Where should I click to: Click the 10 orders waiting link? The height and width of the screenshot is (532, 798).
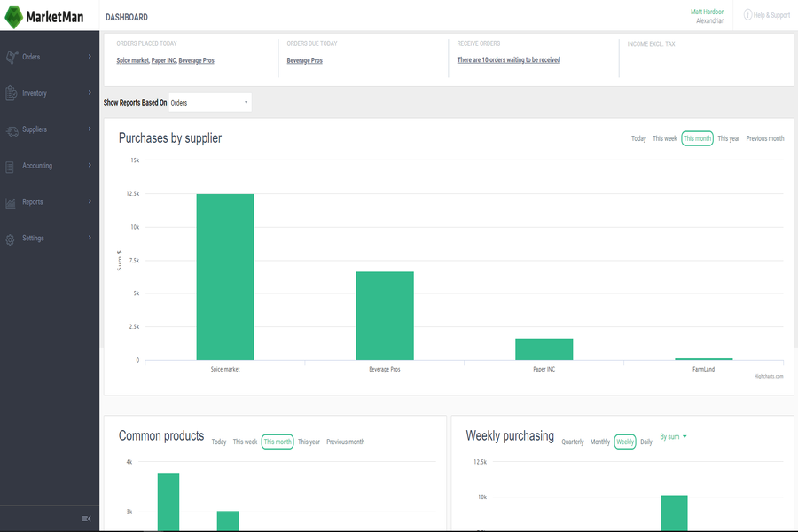tap(508, 60)
